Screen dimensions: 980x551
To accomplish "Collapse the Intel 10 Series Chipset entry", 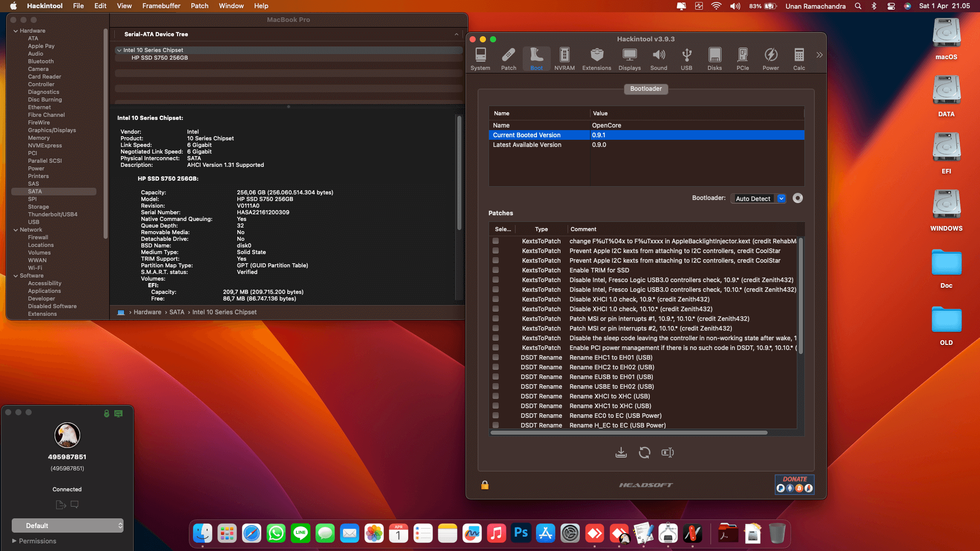I will 119,50.
